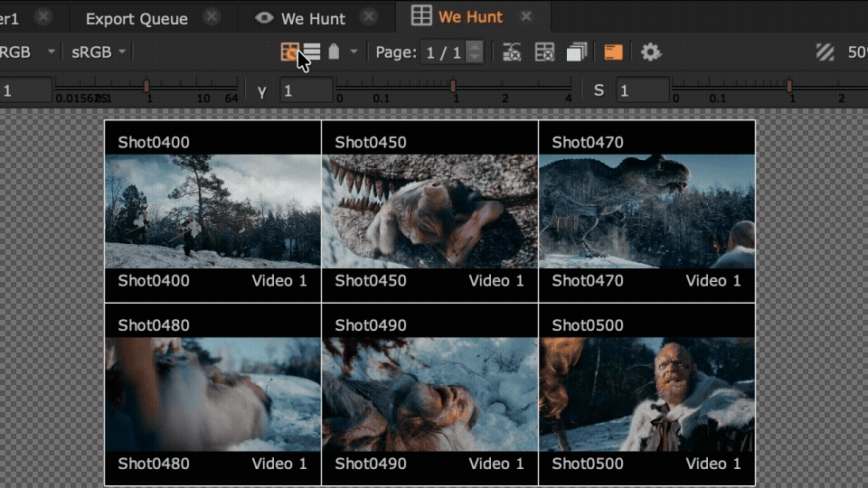This screenshot has height=488, width=868.
Task: Open the RGB channel dropdown
Action: 28,52
